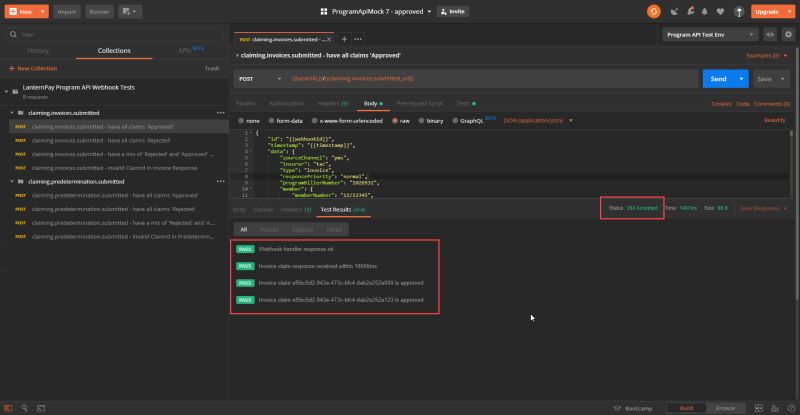Click the collections Filter search field
The width and height of the screenshot is (800, 415).
pos(114,35)
